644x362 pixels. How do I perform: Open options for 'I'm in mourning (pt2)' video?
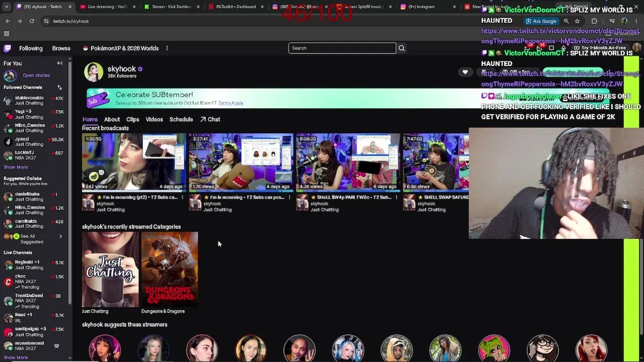pyautogui.click(x=182, y=198)
